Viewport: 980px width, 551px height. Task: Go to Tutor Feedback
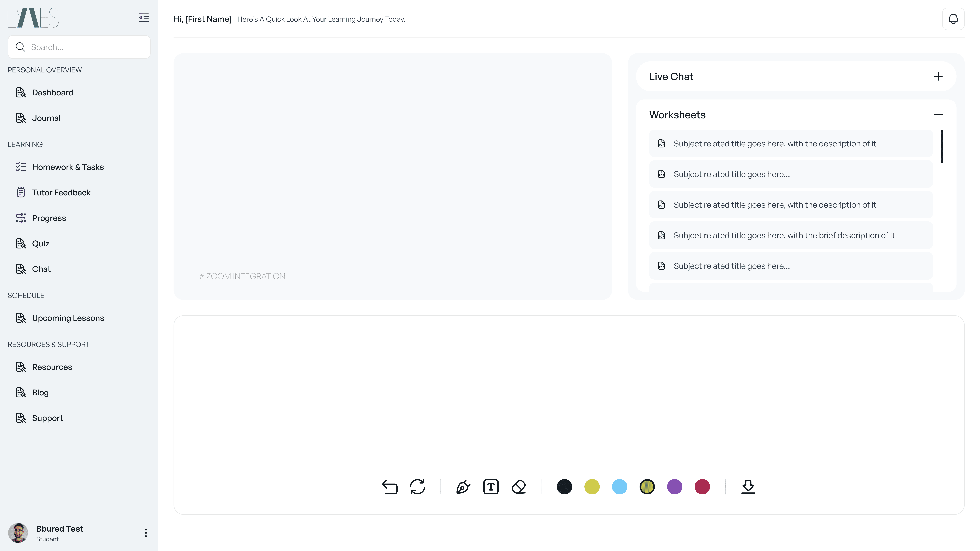coord(61,192)
